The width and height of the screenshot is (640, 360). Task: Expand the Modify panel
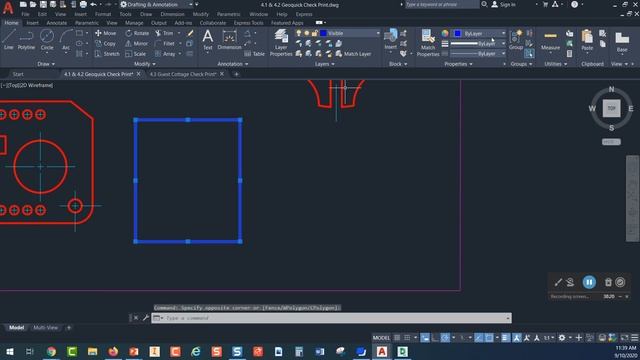click(x=144, y=64)
